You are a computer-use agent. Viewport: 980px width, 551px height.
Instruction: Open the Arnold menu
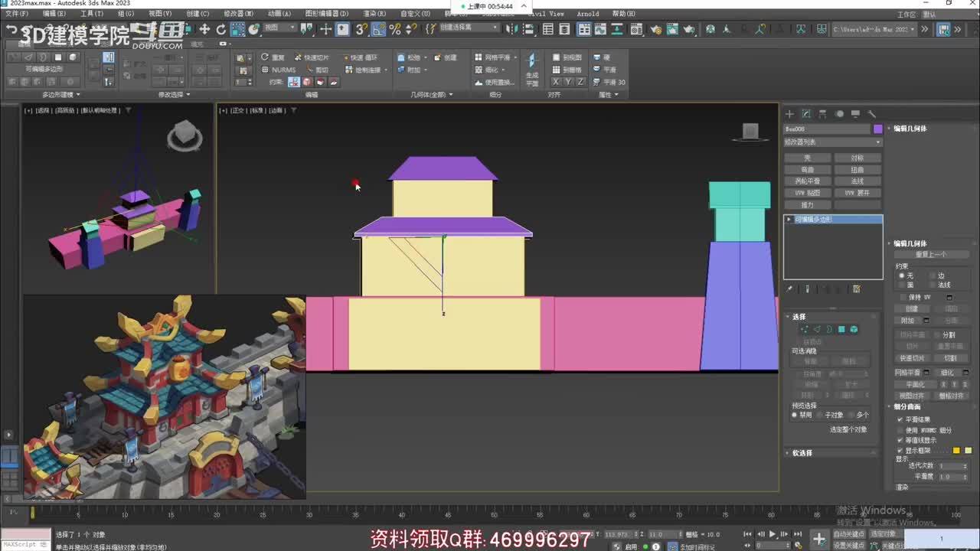(587, 14)
